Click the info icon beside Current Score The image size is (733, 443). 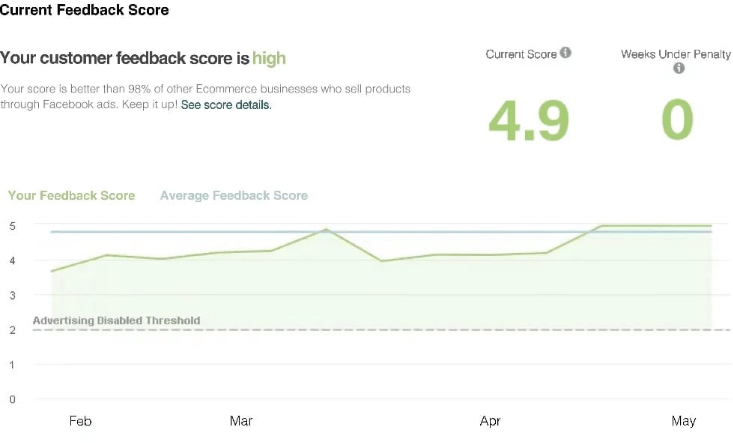pyautogui.click(x=566, y=53)
